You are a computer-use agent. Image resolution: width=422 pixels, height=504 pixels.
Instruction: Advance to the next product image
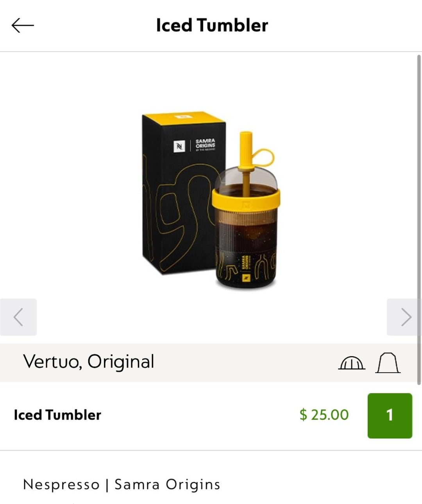405,317
